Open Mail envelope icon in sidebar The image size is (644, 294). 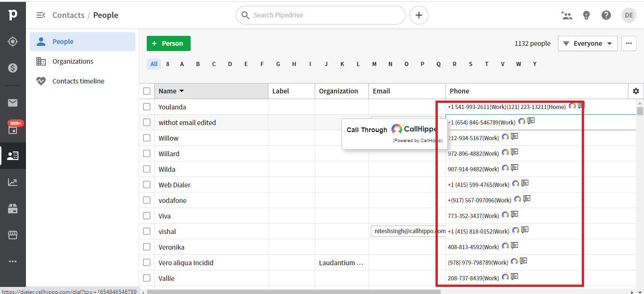click(13, 103)
